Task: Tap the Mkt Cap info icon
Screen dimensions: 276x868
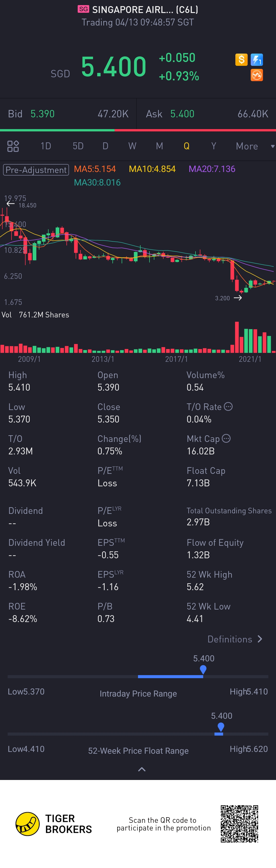Action: pyautogui.click(x=226, y=438)
